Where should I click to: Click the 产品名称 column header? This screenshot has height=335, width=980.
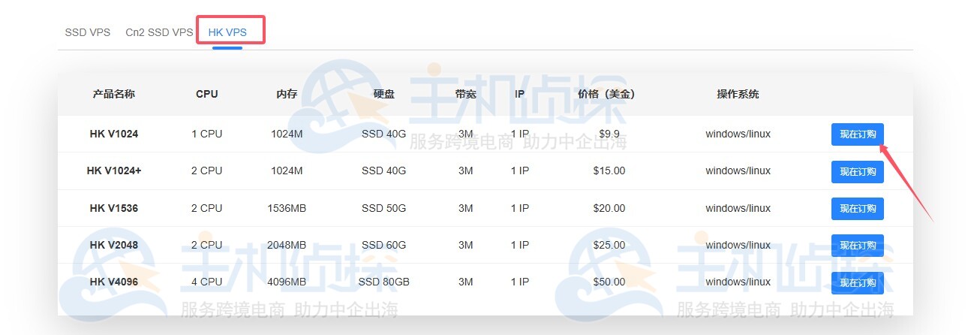click(x=114, y=94)
